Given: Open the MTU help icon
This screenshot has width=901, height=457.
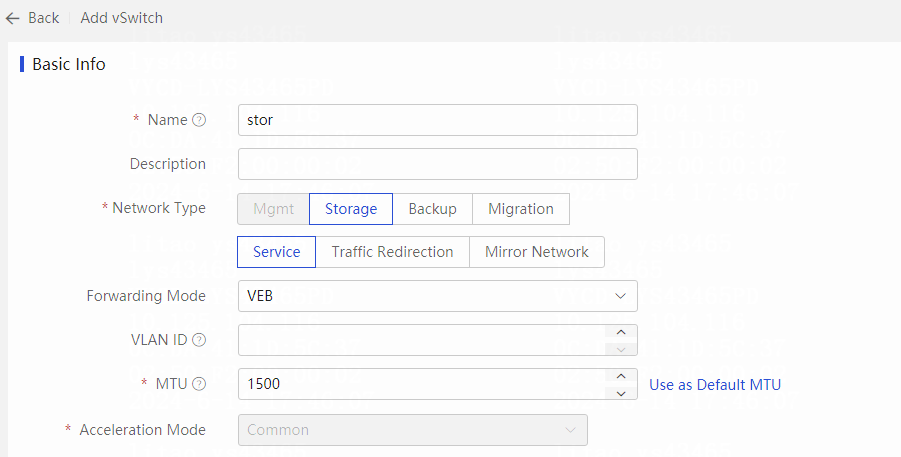Looking at the screenshot, I should [199, 384].
